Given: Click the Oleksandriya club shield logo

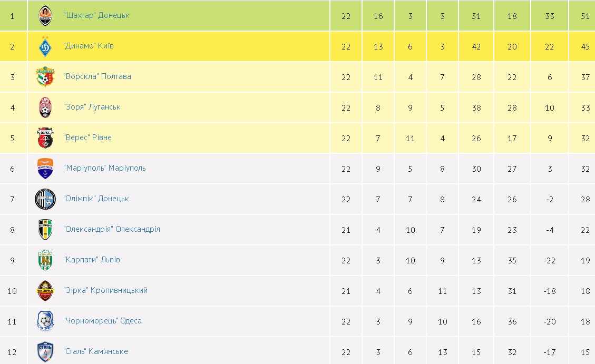Looking at the screenshot, I should point(45,230).
